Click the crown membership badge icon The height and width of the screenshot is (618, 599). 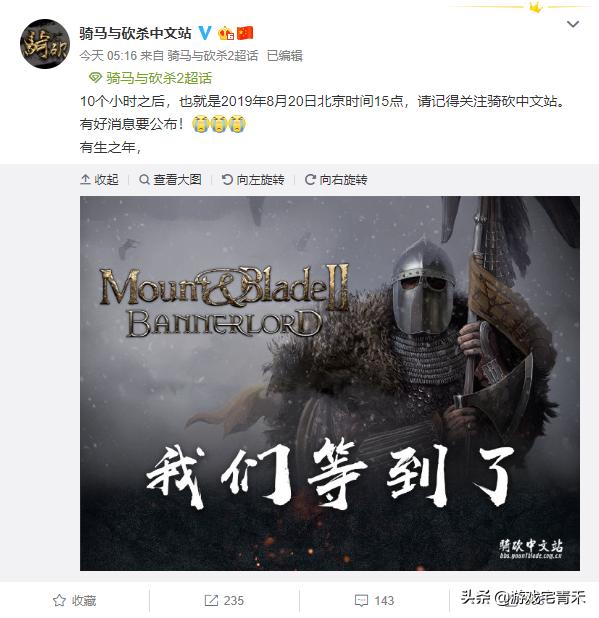coord(226,33)
